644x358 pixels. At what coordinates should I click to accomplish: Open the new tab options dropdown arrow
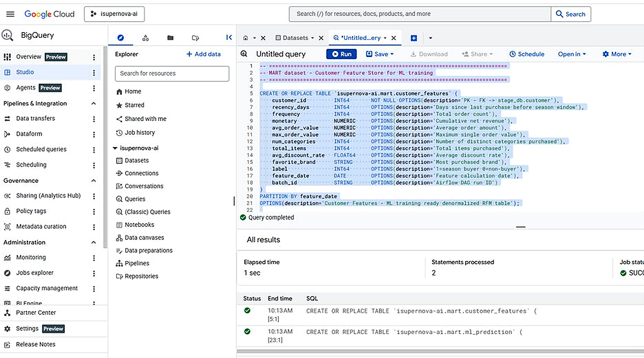[430, 38]
